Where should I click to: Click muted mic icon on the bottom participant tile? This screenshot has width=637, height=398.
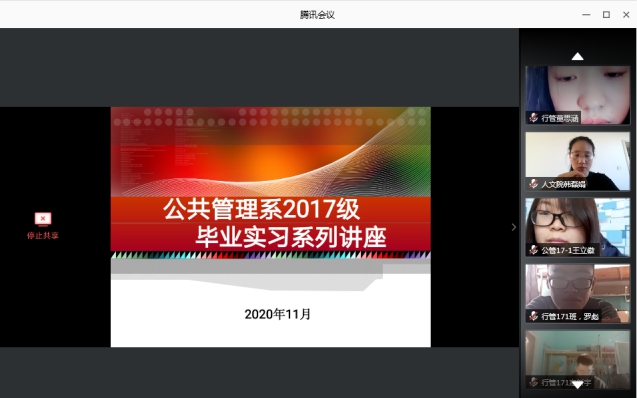click(533, 382)
